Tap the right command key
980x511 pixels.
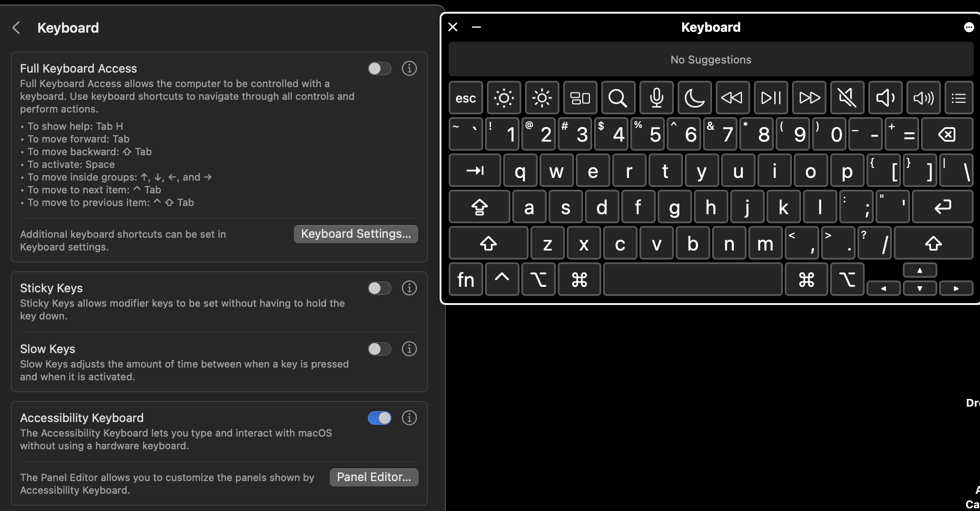[806, 279]
